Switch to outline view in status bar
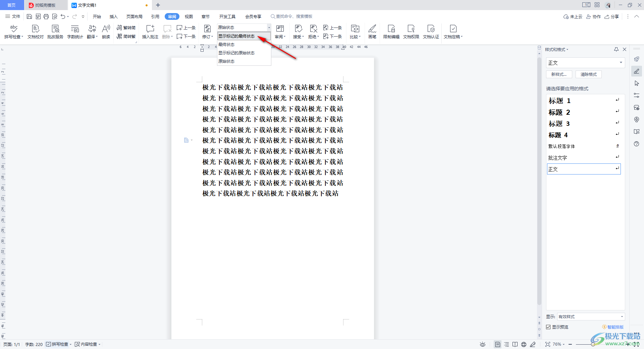 point(506,344)
